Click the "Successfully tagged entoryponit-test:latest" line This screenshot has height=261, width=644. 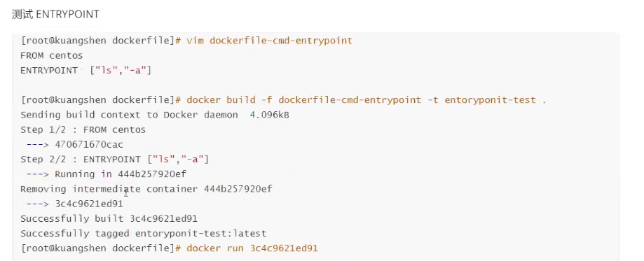coord(144,234)
